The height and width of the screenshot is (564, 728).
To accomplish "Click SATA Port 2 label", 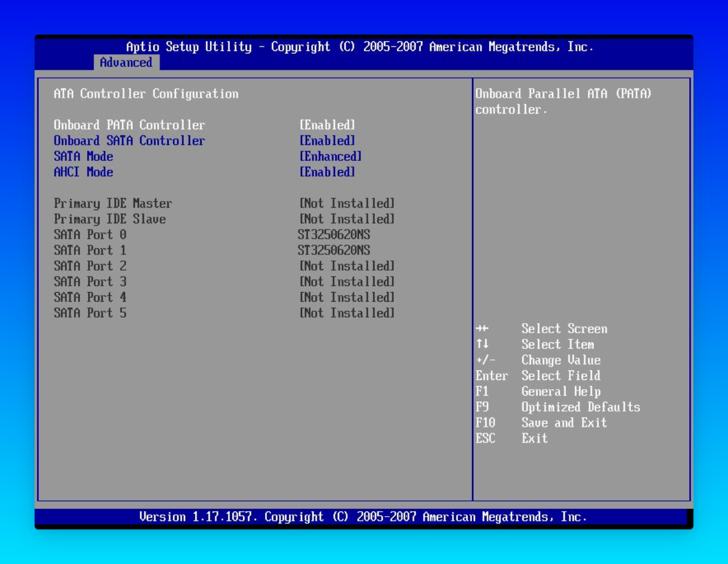I will coord(90,266).
